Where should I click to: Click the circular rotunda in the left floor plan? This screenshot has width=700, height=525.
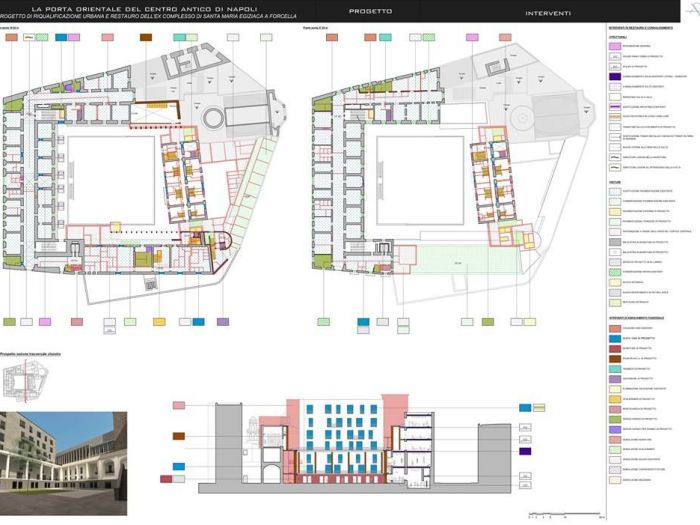(x=217, y=118)
